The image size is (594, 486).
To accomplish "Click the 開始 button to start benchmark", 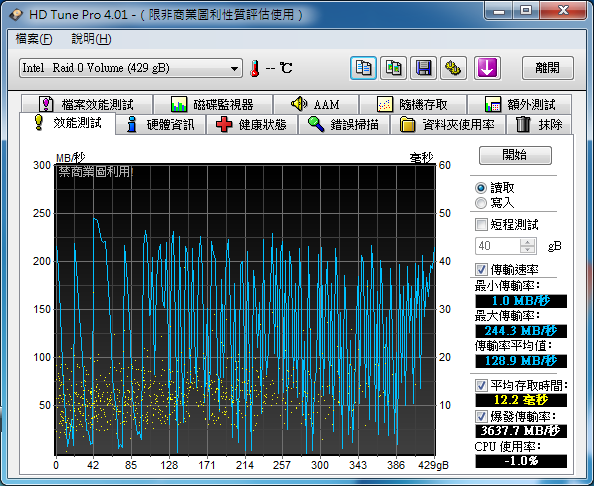I will tap(515, 155).
